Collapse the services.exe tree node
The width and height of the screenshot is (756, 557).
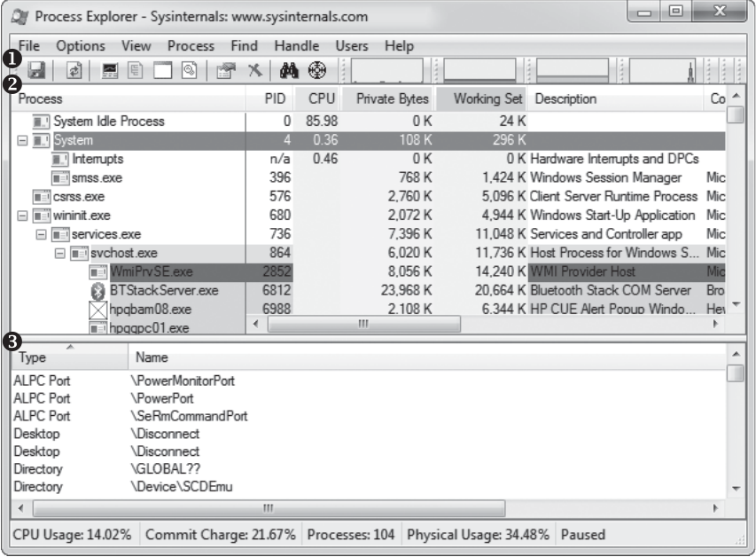41,234
